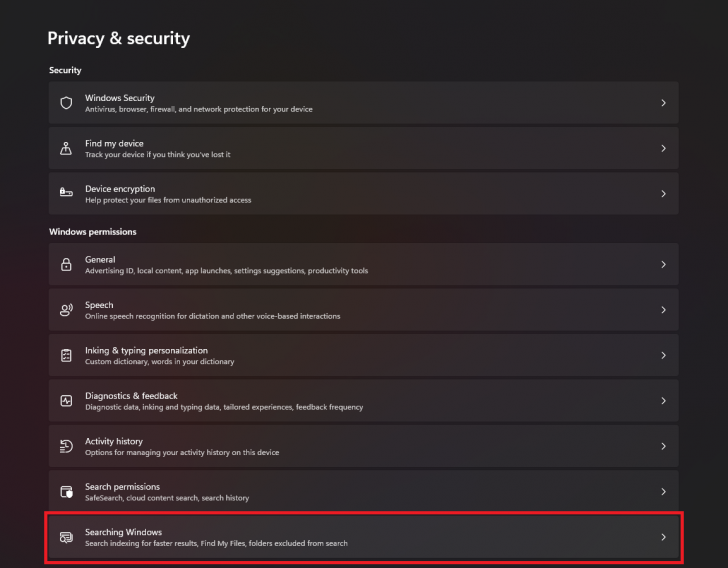Click the Speech recognition icon
The height and width of the screenshot is (568, 728).
coord(66,310)
